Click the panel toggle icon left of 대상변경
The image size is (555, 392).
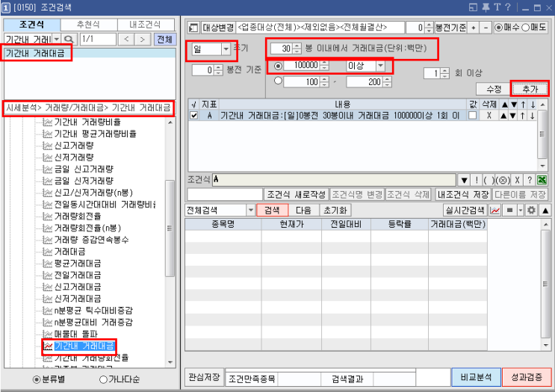193,28
